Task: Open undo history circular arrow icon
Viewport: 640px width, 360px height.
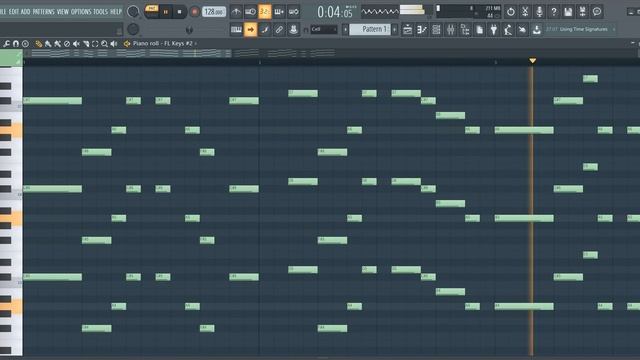Action: point(511,12)
